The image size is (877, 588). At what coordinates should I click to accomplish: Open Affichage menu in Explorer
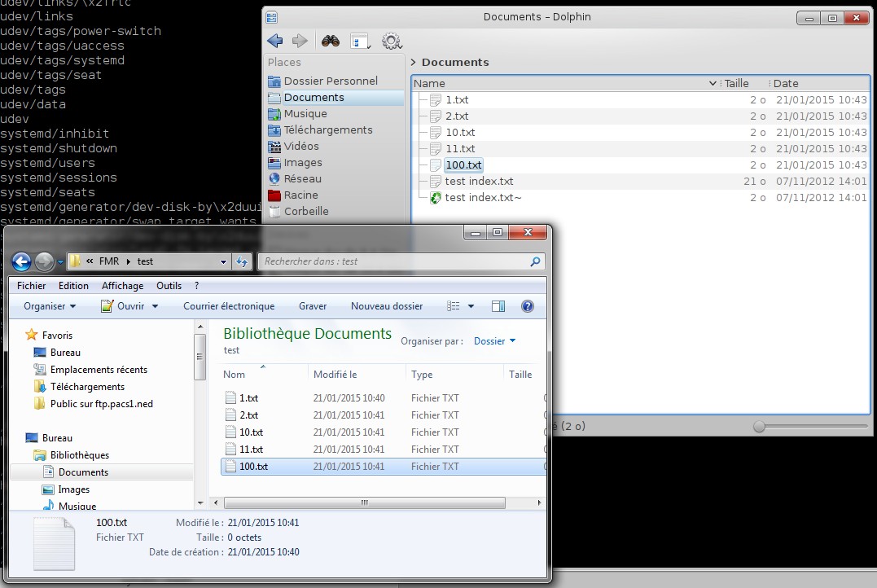point(122,286)
